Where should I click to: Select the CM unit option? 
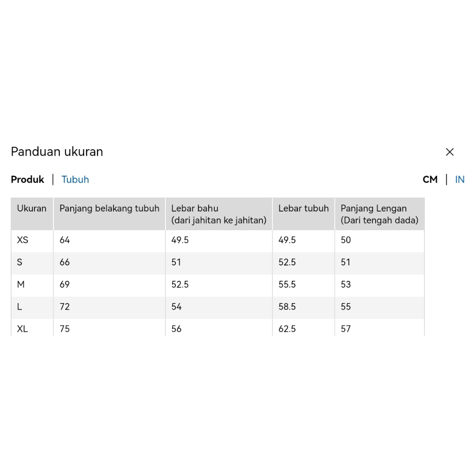(430, 179)
